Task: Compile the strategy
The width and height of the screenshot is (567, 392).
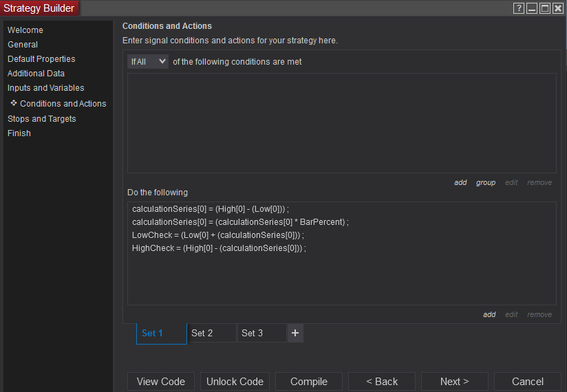Action: [x=309, y=382]
